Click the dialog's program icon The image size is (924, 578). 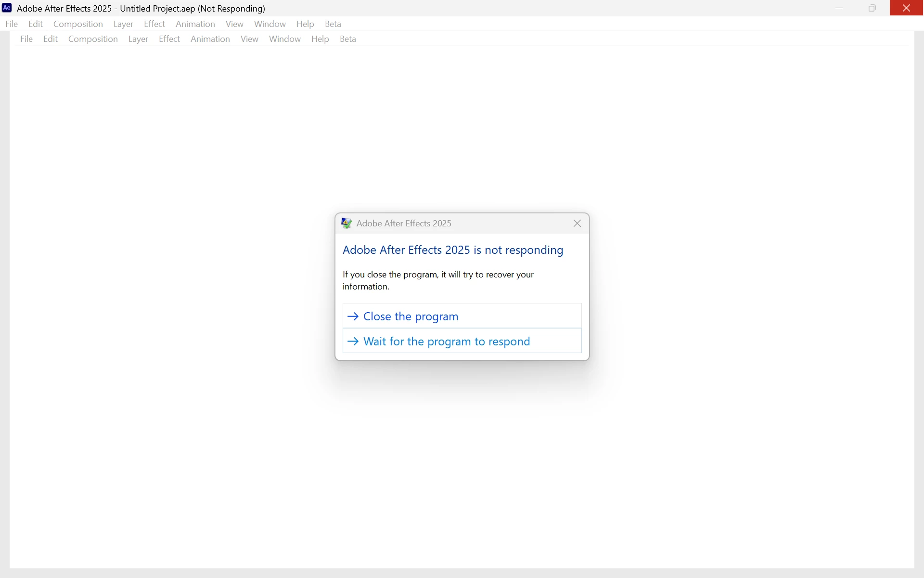346,223
